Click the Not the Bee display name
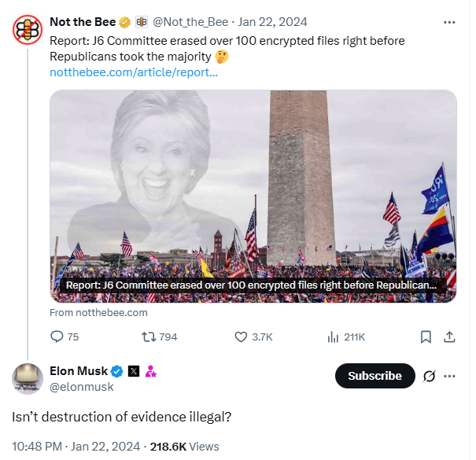 pos(83,21)
